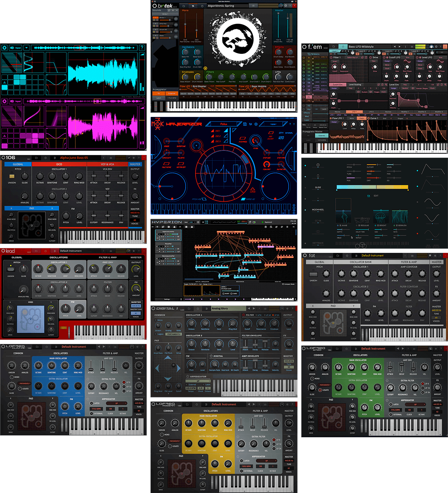Open the Waverazor none dropdown
The image size is (448, 493).
click(x=274, y=124)
